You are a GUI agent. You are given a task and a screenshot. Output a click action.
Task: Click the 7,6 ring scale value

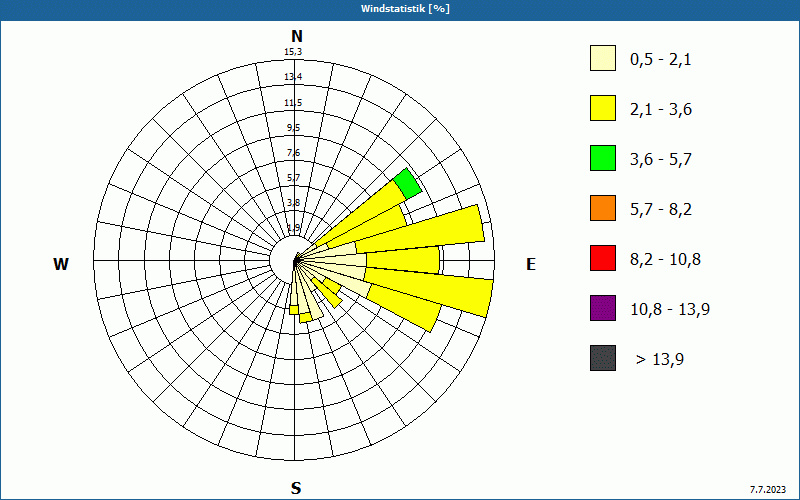[x=293, y=153]
